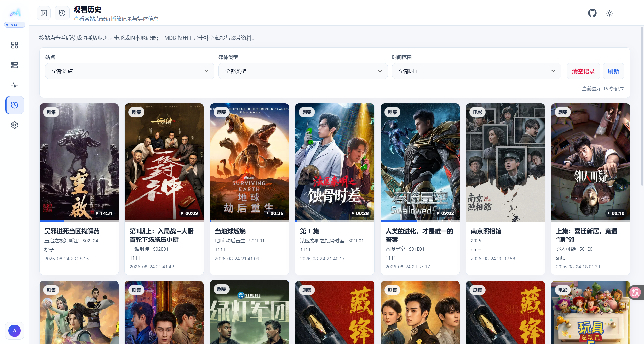Image resolution: width=644 pixels, height=344 pixels.
Task: Open the server list sidebar icon
Action: point(15,65)
